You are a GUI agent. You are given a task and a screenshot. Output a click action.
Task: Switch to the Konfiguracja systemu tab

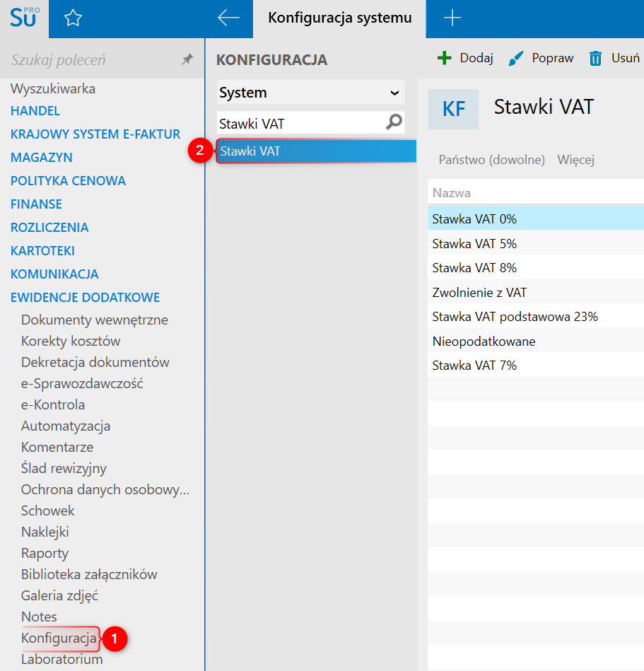tap(339, 18)
